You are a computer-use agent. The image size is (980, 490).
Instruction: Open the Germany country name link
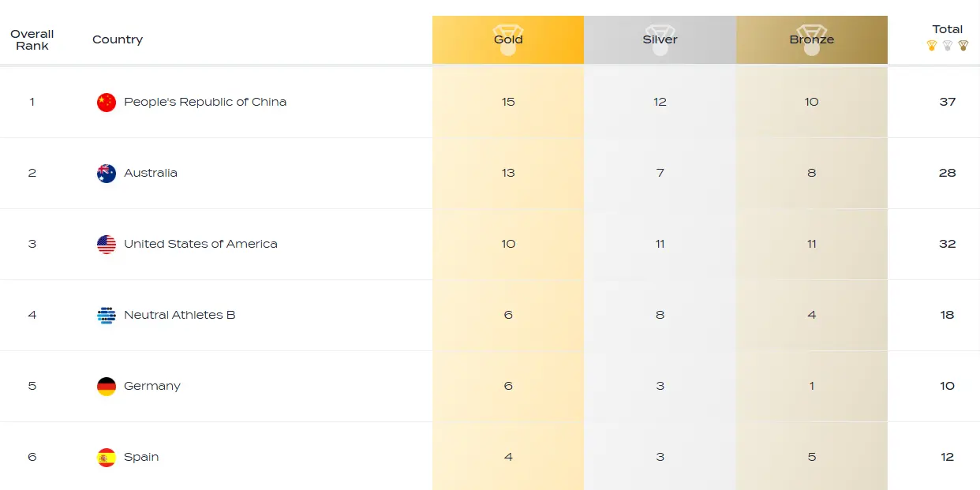coord(152,386)
